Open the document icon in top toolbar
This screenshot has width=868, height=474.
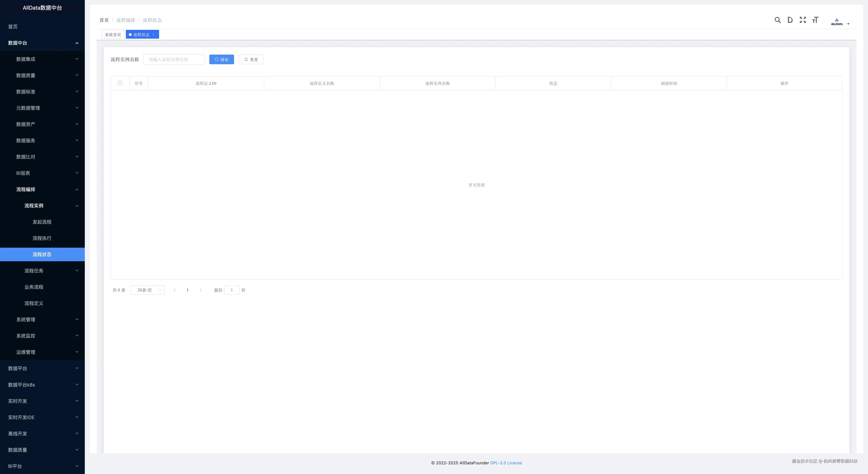coord(790,20)
